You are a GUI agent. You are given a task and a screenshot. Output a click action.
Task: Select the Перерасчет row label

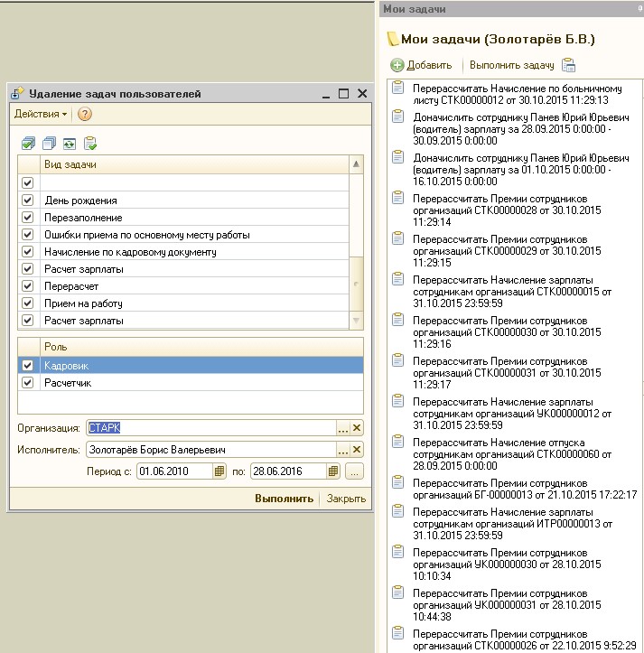coord(71,286)
